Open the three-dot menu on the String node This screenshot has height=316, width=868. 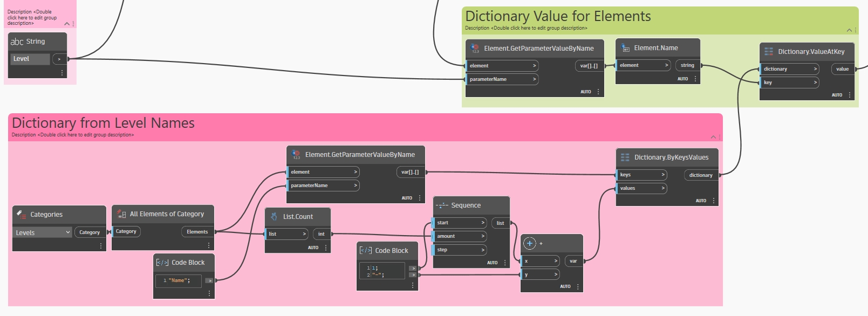[x=62, y=73]
